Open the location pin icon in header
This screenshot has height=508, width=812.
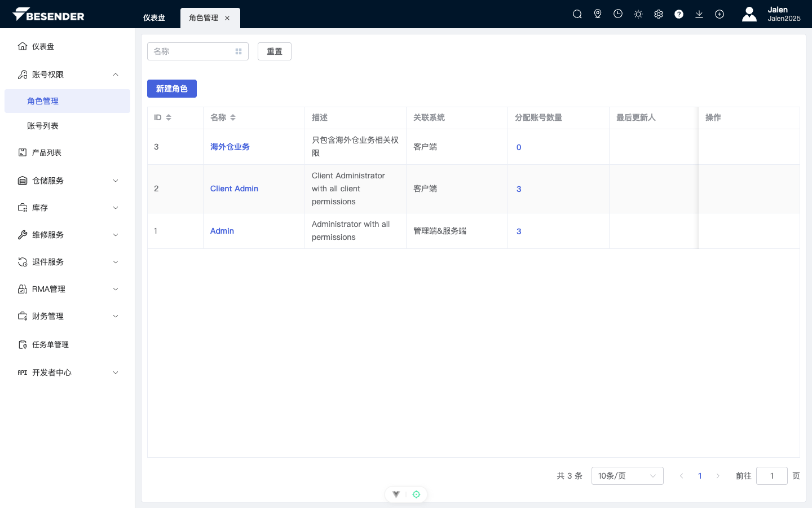(x=598, y=14)
